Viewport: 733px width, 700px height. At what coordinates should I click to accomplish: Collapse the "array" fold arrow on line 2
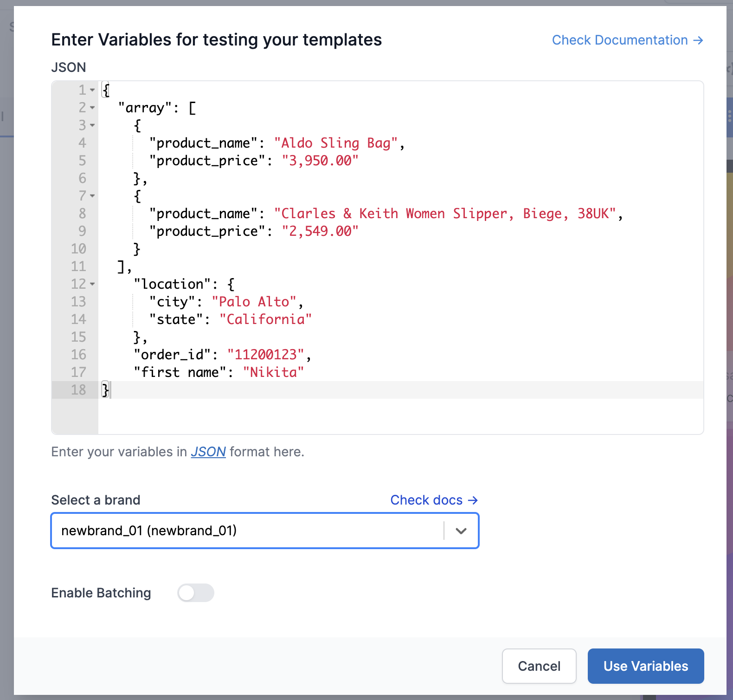click(x=92, y=108)
